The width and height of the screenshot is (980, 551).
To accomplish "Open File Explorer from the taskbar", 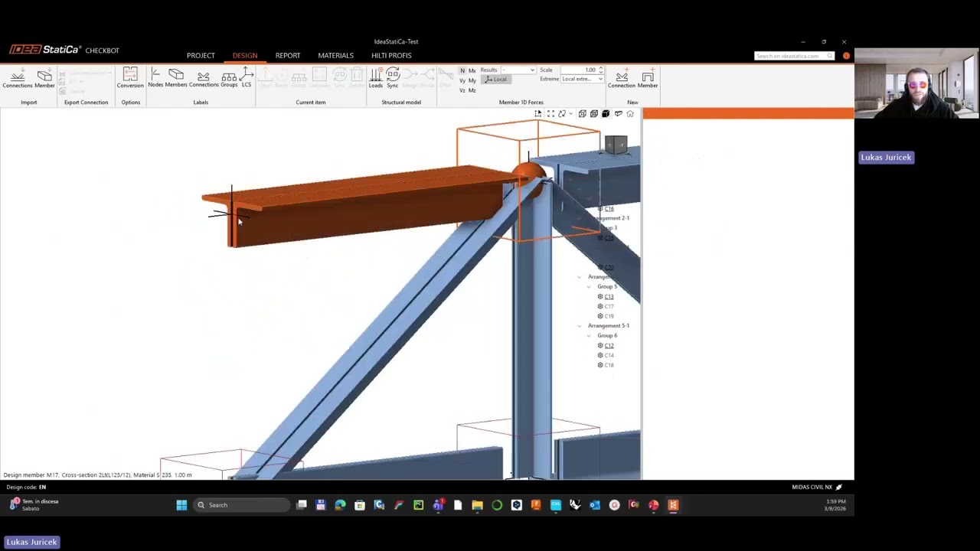I will click(477, 505).
